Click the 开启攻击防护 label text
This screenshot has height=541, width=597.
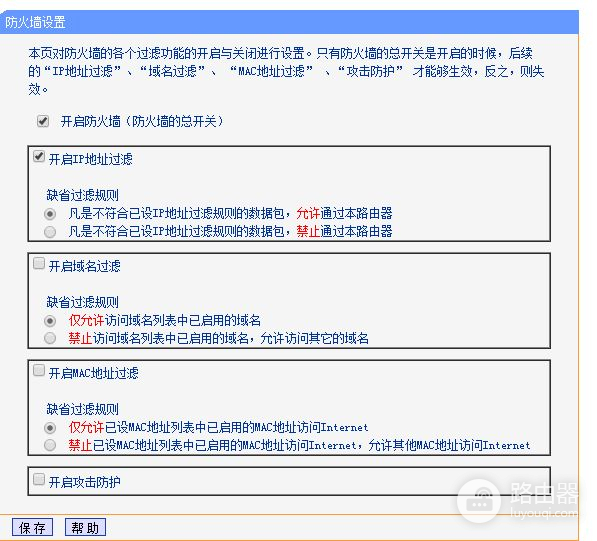(85, 482)
